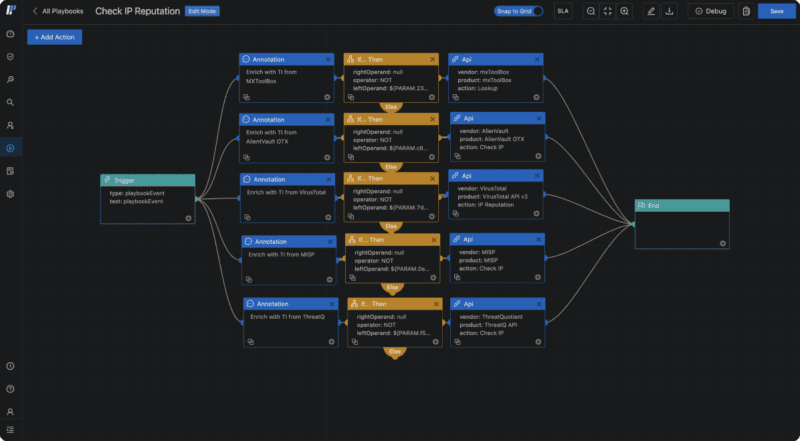Open settings gear on mxToolBox Api node
This screenshot has height=441, width=800.
point(537,98)
